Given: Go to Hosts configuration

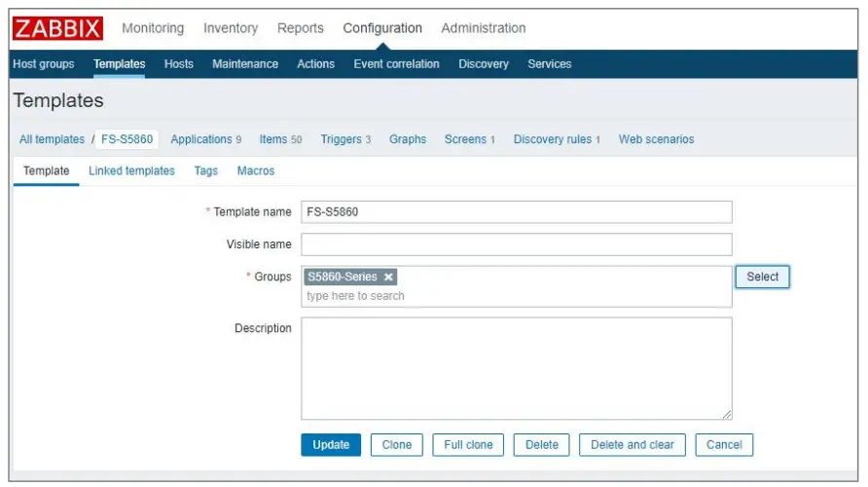Looking at the screenshot, I should 178,63.
